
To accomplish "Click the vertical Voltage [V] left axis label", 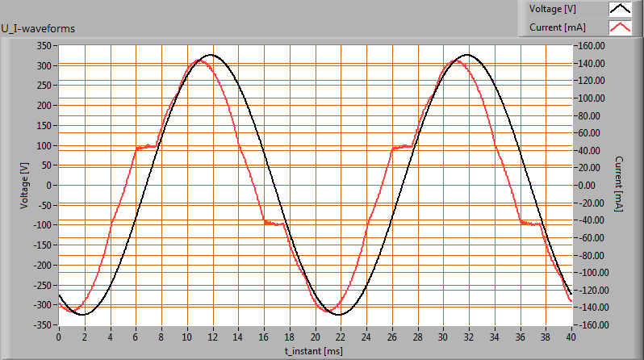I will click(x=24, y=185).
